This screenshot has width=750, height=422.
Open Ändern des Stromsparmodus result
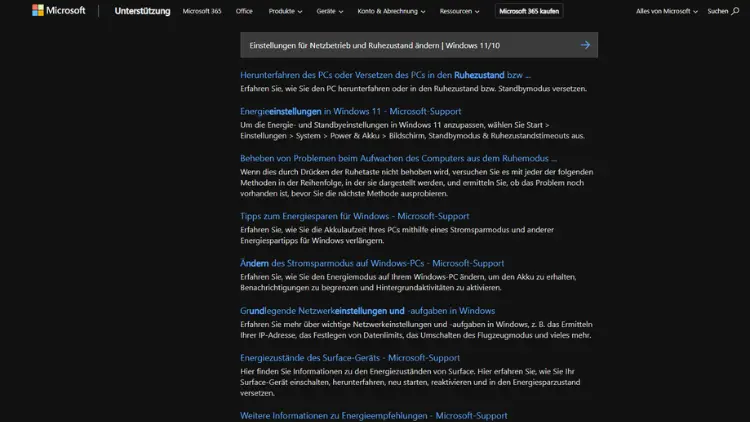(372, 263)
